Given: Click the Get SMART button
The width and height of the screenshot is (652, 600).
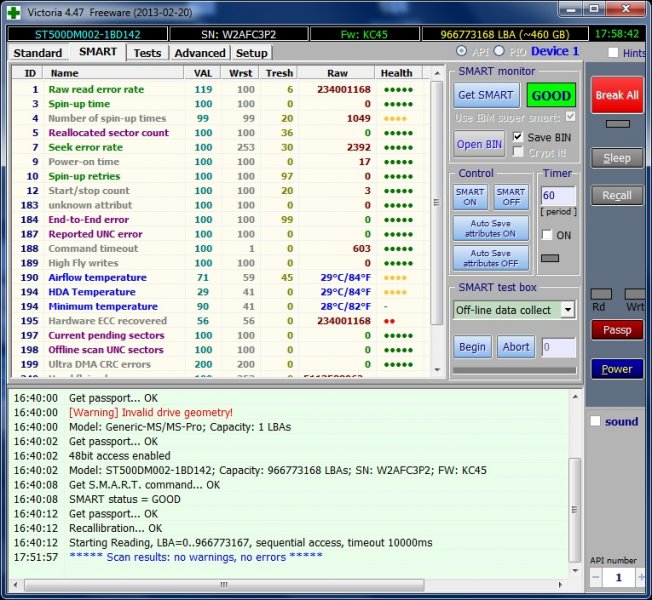Looking at the screenshot, I should [x=485, y=95].
